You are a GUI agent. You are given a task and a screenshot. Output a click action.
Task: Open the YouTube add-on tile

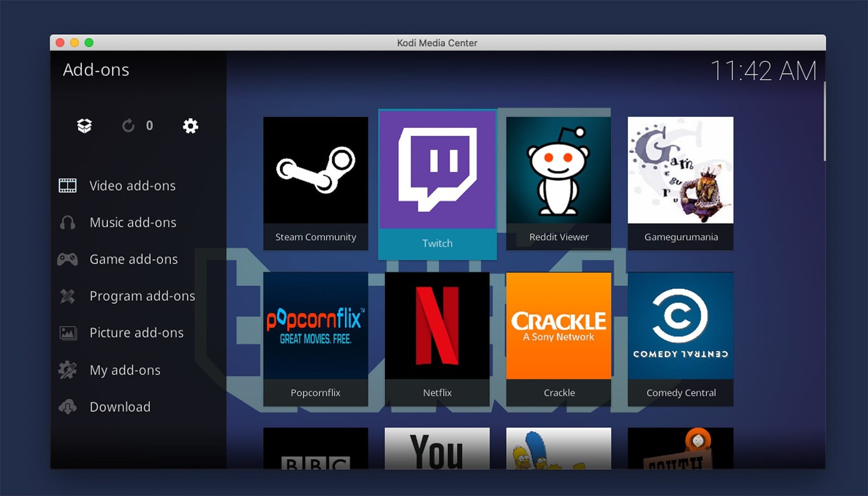437,448
